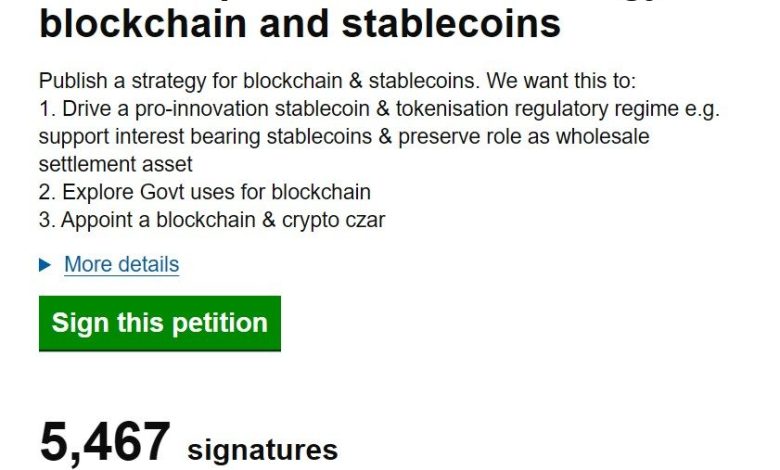Viewport: 780px width, 470px height.
Task: Click the word signatures beside the count
Action: coord(262,450)
